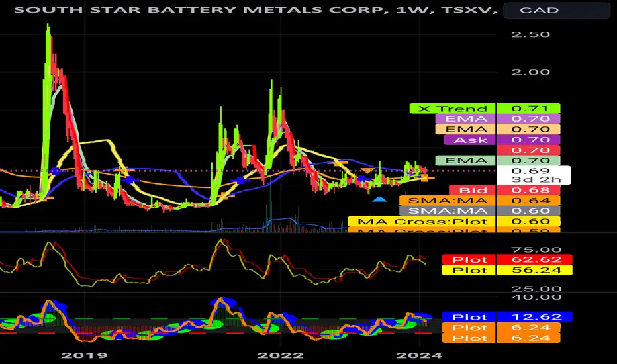Image resolution: width=617 pixels, height=364 pixels.
Task: Click the peach-colored EMA 0.70 label
Action: (x=498, y=129)
